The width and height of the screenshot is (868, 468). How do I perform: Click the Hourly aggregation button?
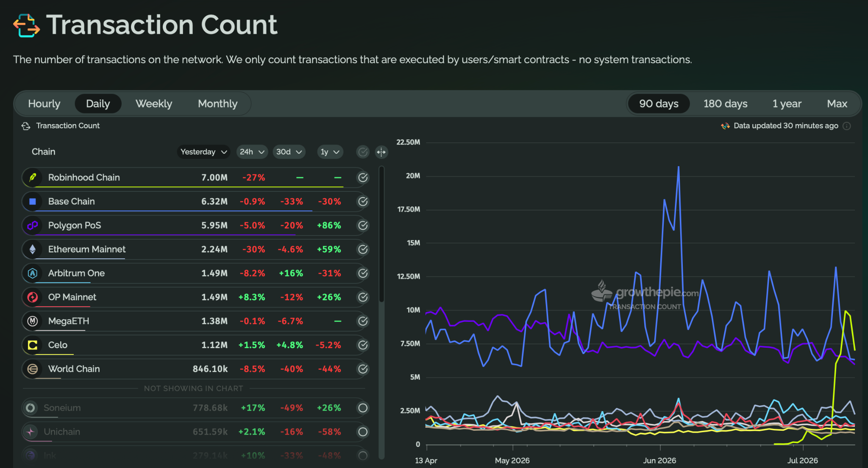tap(44, 104)
